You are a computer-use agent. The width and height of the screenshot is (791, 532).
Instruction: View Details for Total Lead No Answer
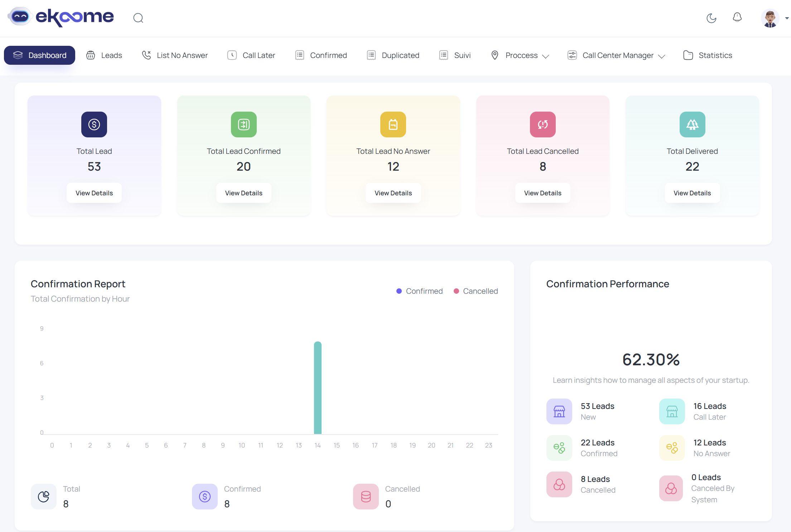click(393, 193)
